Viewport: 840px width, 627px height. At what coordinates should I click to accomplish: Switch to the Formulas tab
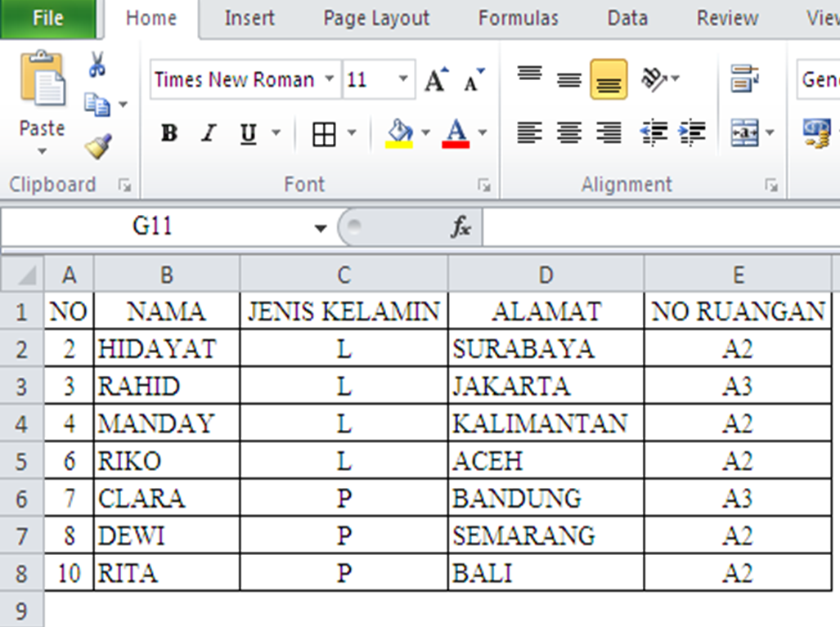tap(518, 18)
